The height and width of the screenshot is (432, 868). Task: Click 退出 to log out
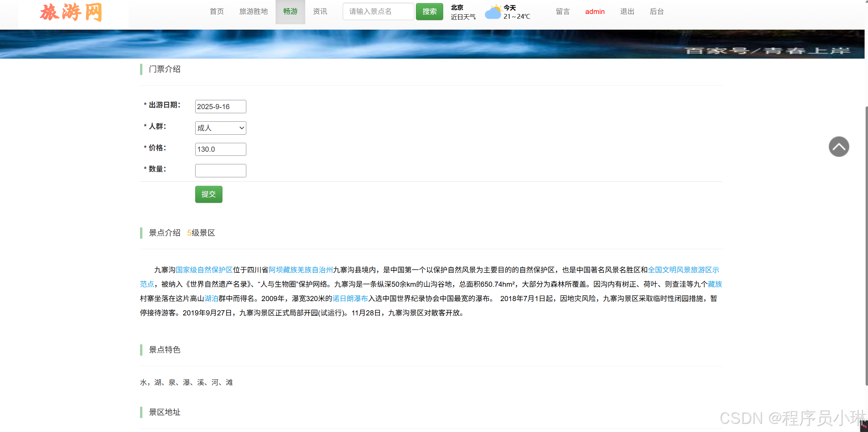click(x=627, y=11)
